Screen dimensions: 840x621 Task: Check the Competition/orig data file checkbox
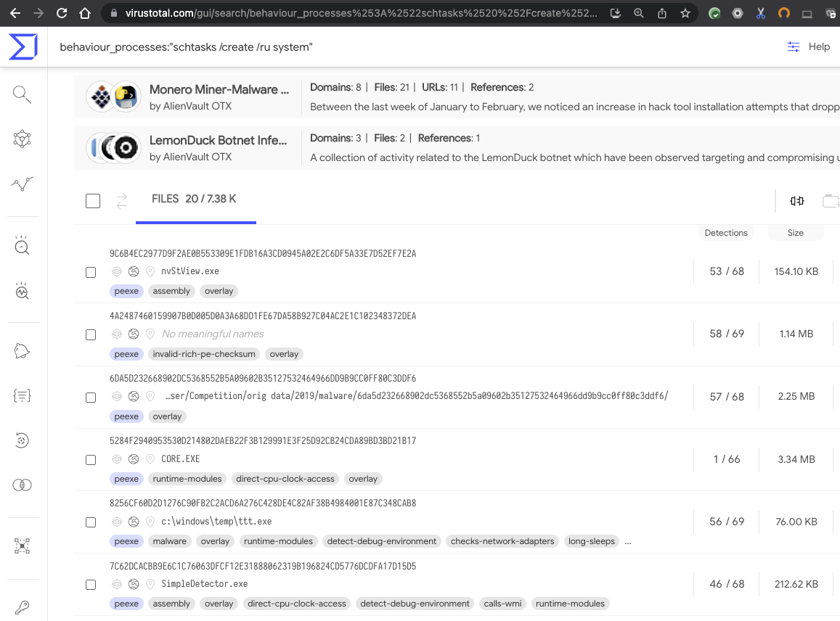[91, 398]
